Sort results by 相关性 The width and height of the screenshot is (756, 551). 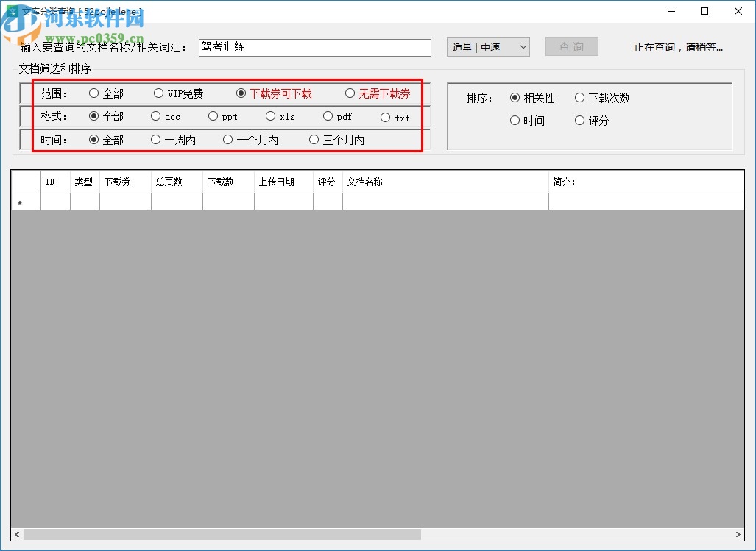(531, 98)
